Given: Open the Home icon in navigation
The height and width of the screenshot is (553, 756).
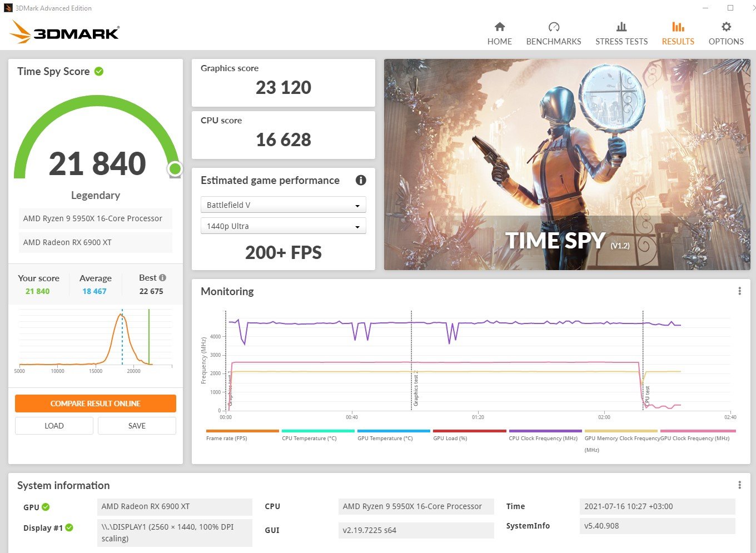Looking at the screenshot, I should click(x=500, y=27).
